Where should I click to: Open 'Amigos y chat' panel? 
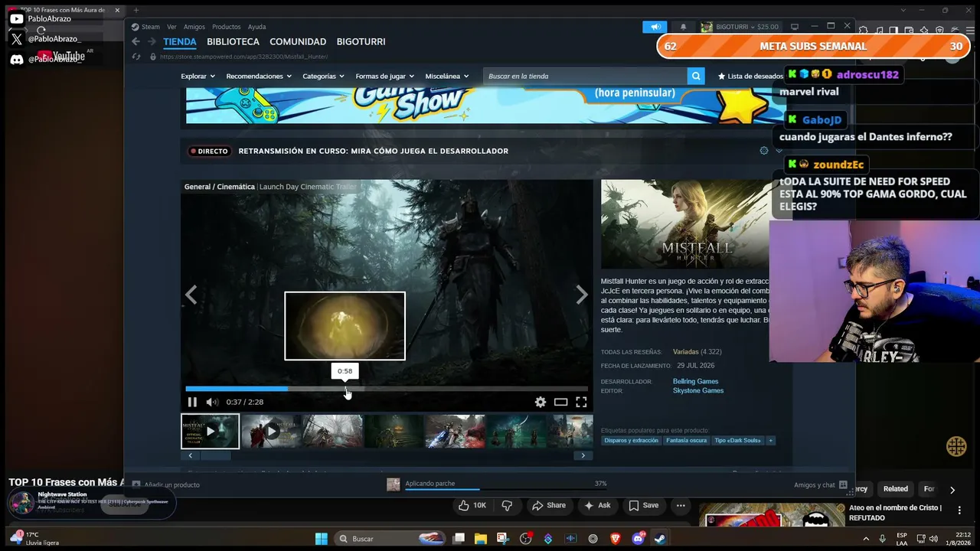pyautogui.click(x=821, y=484)
